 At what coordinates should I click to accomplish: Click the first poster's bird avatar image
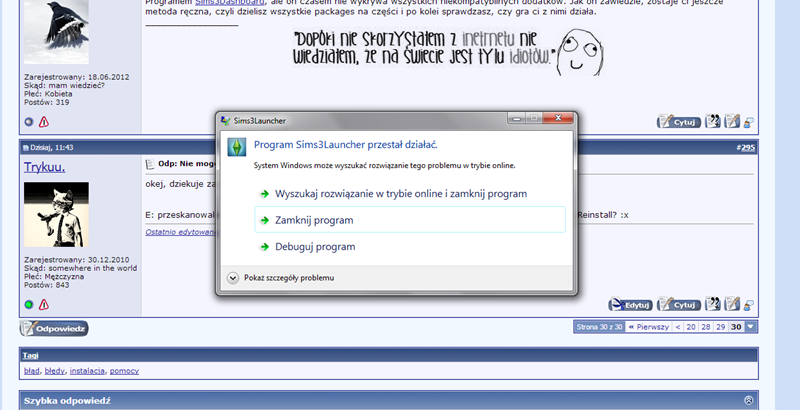[x=56, y=32]
